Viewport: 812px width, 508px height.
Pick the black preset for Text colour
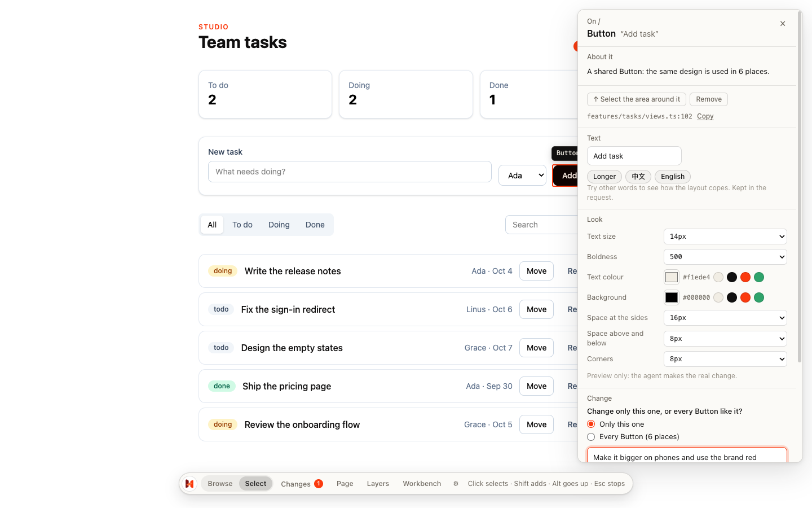[x=732, y=277]
